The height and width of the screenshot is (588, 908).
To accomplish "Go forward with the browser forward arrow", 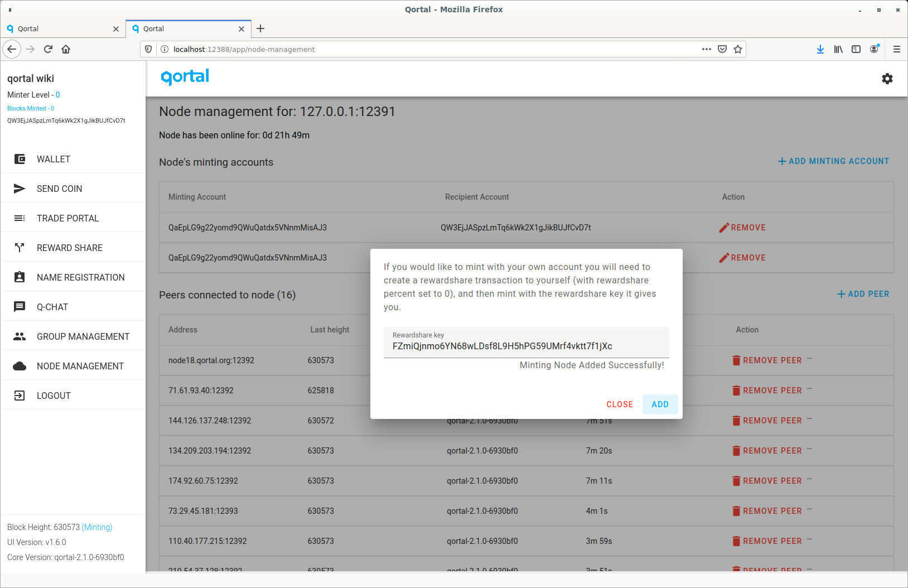I will coord(30,49).
